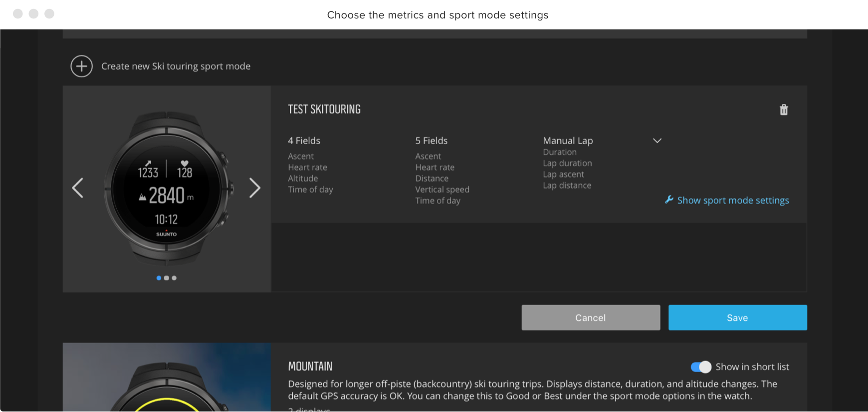Click Lap duration under Manual Lap
868x412 pixels.
click(x=567, y=163)
